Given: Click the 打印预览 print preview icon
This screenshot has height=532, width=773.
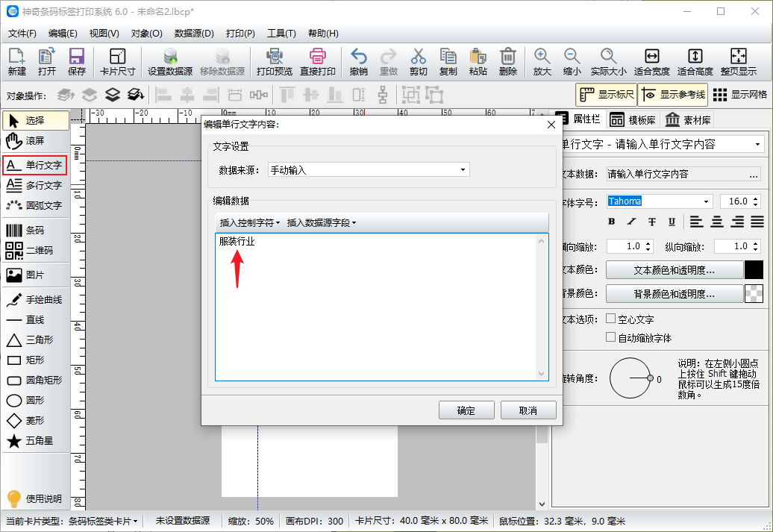Looking at the screenshot, I should click(274, 58).
